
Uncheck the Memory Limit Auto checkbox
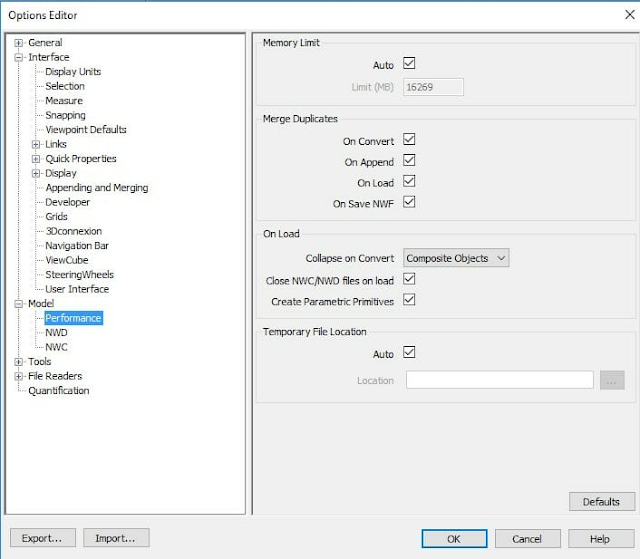(409, 63)
